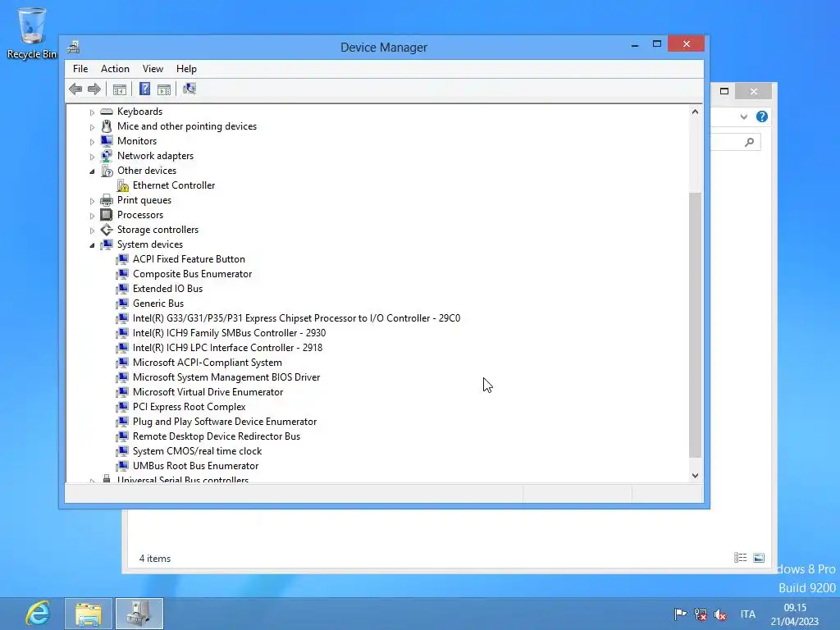This screenshot has width=840, height=630.
Task: Expand Mice and other pointing devices node
Action: pyautogui.click(x=92, y=127)
